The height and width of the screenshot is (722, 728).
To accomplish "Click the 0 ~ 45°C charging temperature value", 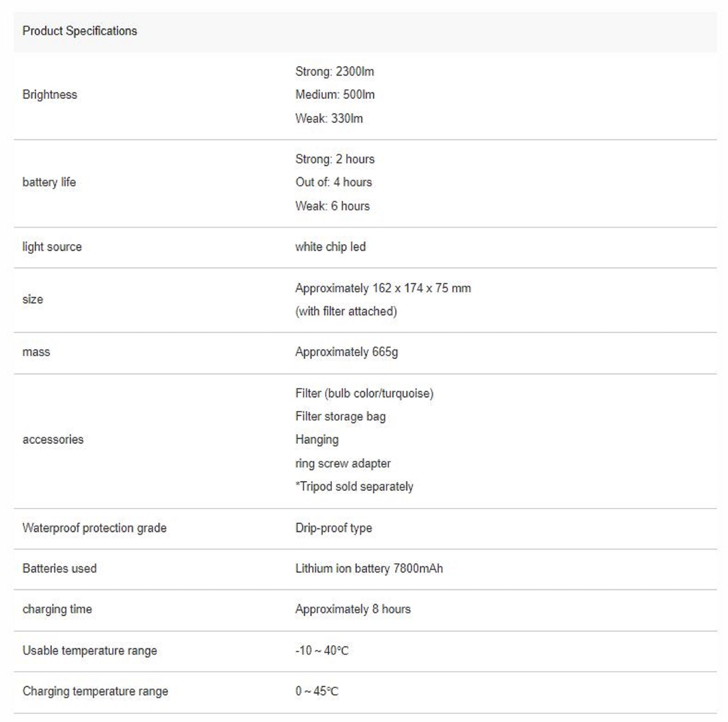I will pyautogui.click(x=317, y=691).
